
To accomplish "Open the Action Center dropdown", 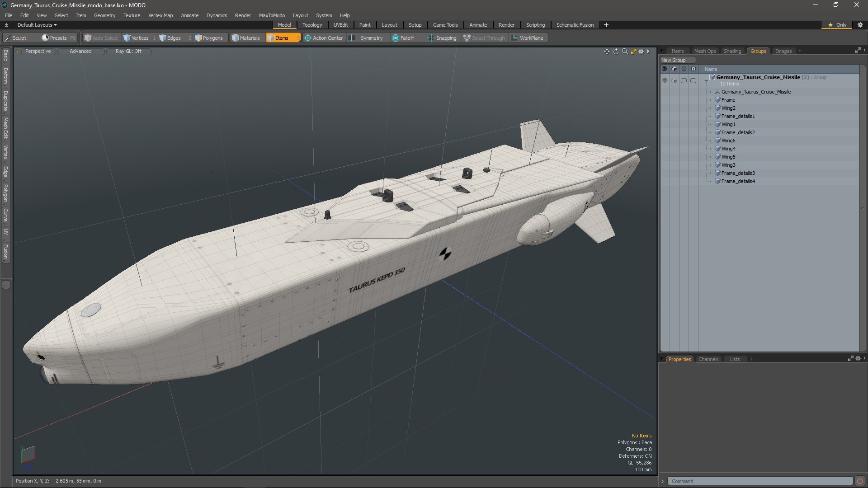I will click(324, 38).
